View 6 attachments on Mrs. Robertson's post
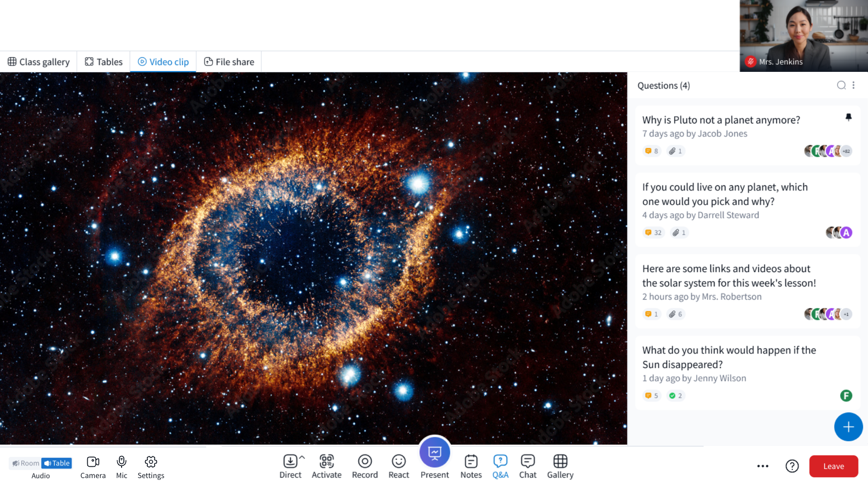The width and height of the screenshot is (868, 488). point(675,314)
